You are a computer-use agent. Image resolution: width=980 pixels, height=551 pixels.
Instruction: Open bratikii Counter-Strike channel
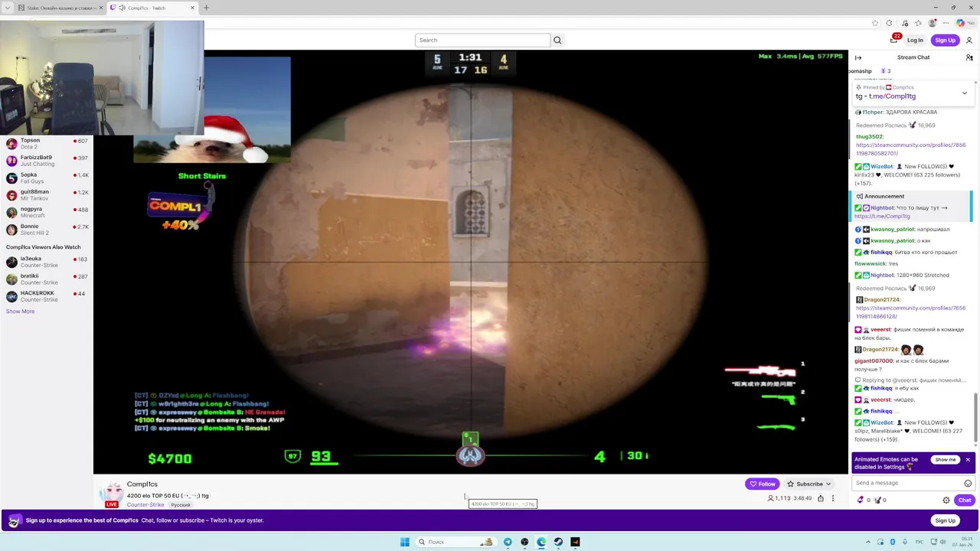(47, 279)
